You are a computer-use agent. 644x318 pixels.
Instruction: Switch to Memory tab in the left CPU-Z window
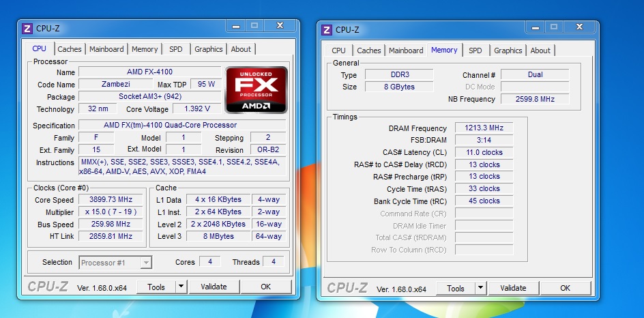click(x=145, y=49)
